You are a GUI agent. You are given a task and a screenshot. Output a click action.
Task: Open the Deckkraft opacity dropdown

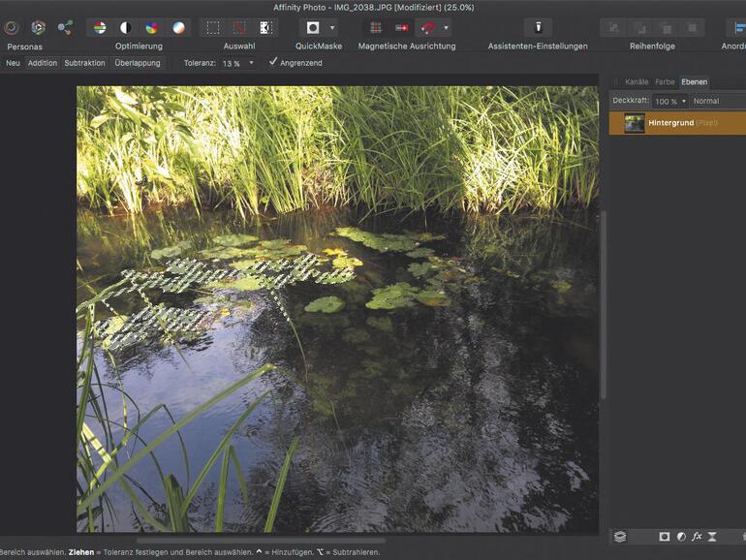coord(684,101)
